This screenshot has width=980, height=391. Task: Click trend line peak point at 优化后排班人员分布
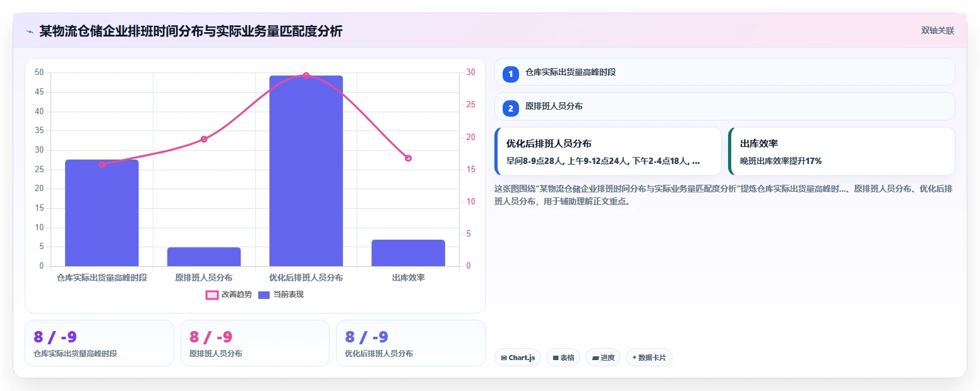[x=306, y=75]
